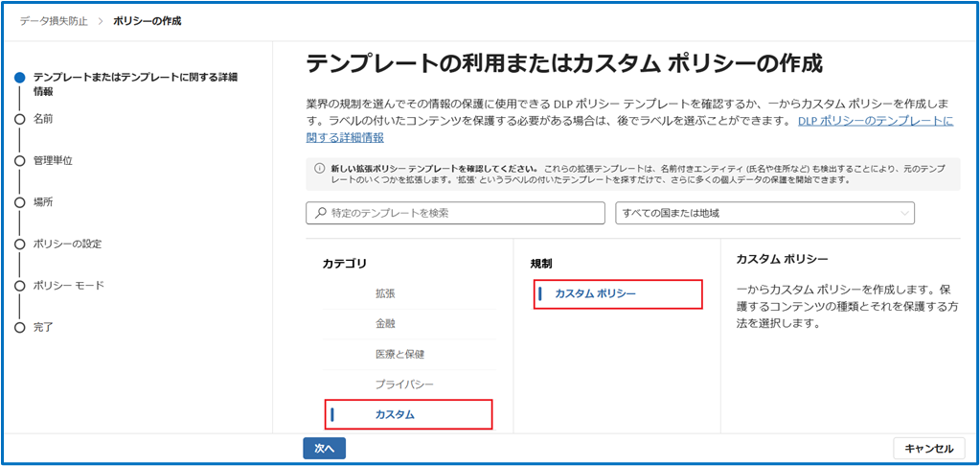Click the 管理単位 step circle
The height and width of the screenshot is (466, 980).
pyautogui.click(x=19, y=160)
